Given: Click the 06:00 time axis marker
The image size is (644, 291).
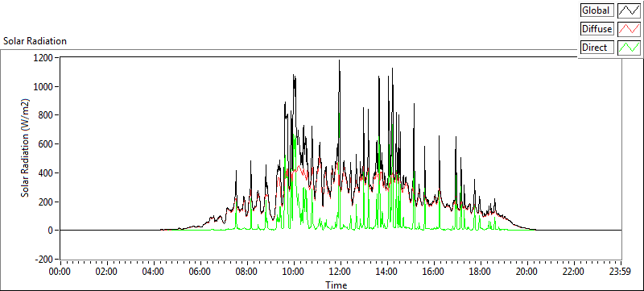Looking at the screenshot, I should [200, 272].
